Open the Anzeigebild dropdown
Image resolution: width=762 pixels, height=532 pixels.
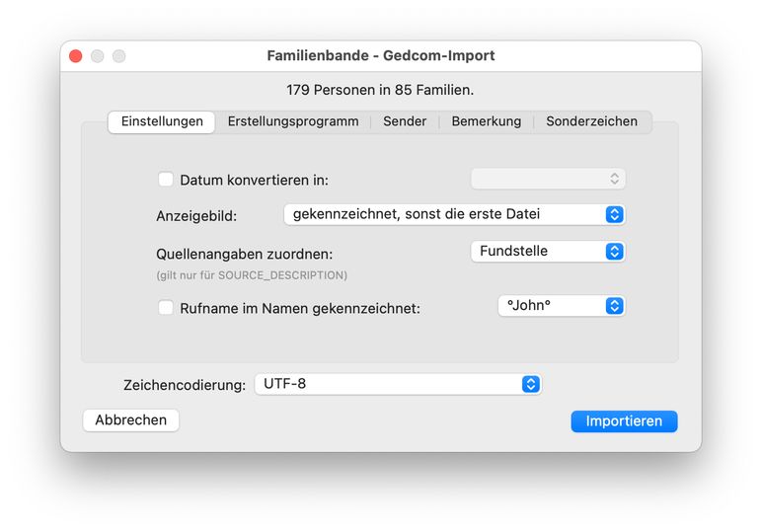click(x=454, y=214)
